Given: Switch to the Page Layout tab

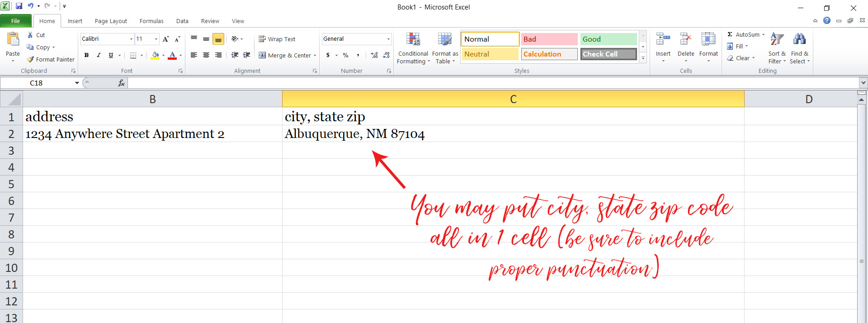Looking at the screenshot, I should coord(111,21).
